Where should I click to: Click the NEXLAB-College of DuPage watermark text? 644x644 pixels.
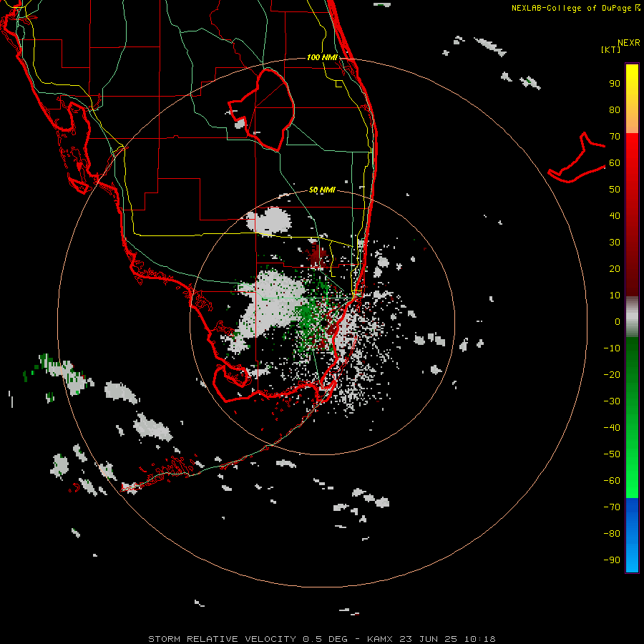click(x=575, y=8)
